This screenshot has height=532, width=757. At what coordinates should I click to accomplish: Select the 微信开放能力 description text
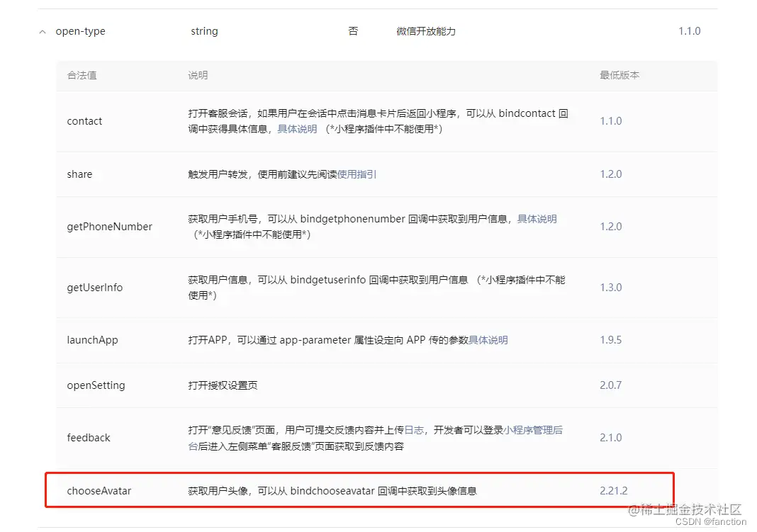[426, 31]
